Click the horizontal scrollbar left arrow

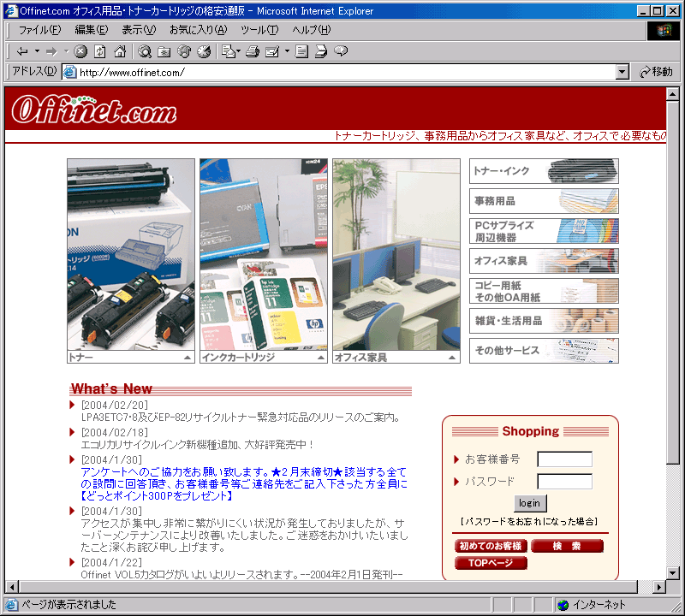[x=12, y=587]
